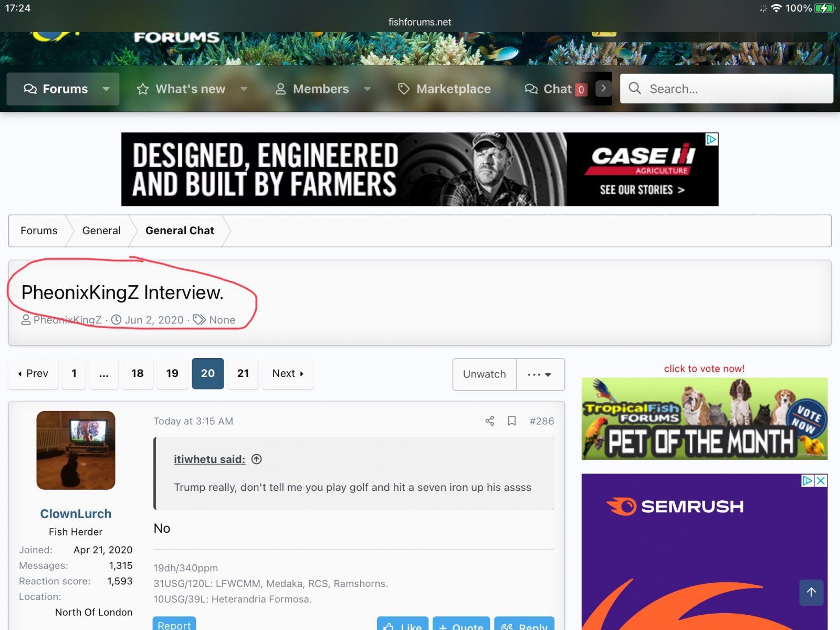840x630 pixels.
Task: Toggle thread watching with the Unwatch button
Action: click(484, 374)
